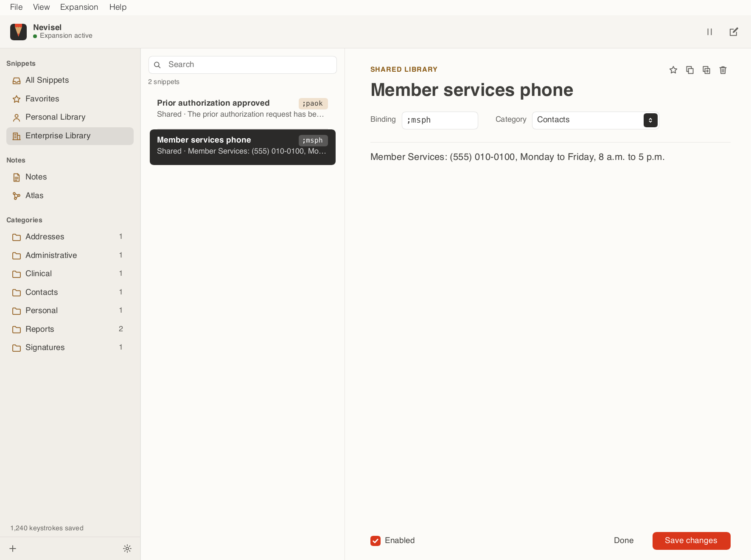Click the copy snippet icon

click(690, 70)
